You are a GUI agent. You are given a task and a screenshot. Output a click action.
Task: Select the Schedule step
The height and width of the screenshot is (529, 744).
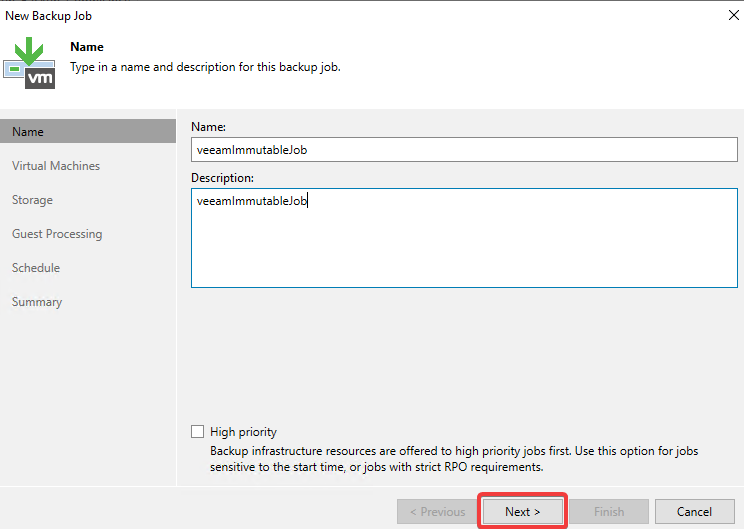coord(36,268)
